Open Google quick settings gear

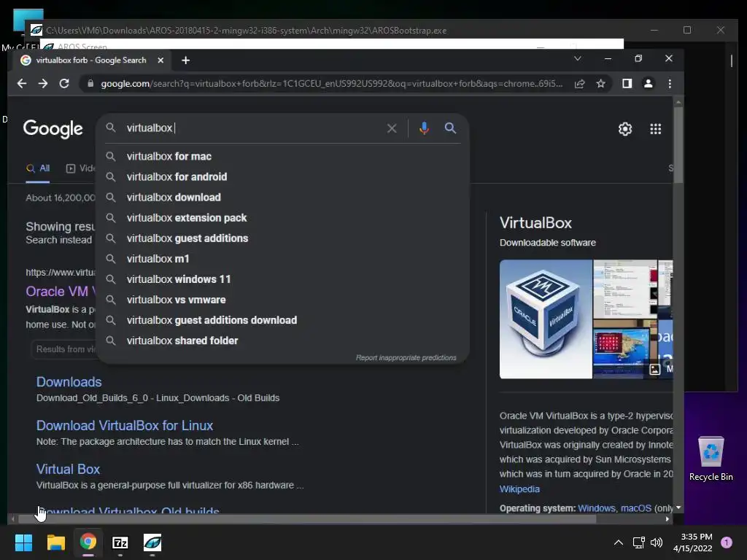coord(625,129)
